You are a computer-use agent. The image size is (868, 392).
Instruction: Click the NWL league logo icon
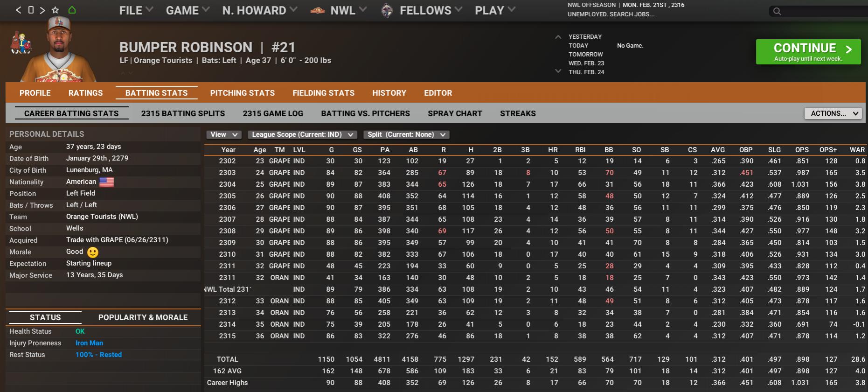318,10
